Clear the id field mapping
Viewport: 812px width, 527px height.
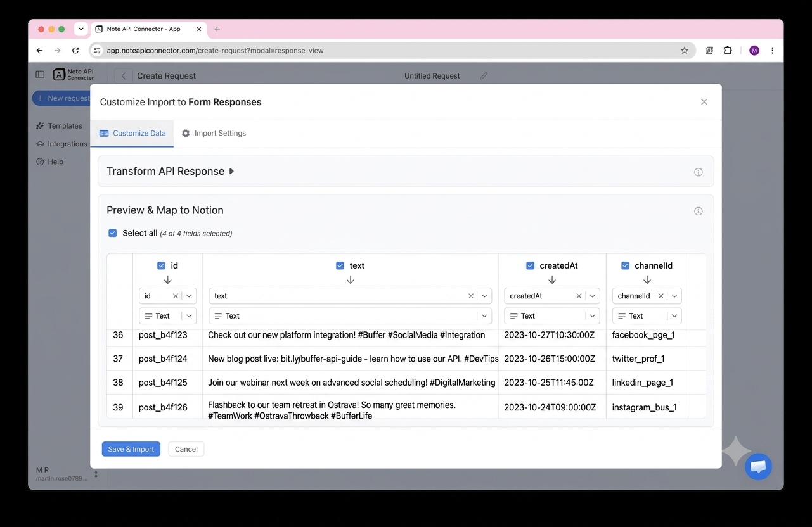[x=176, y=296]
